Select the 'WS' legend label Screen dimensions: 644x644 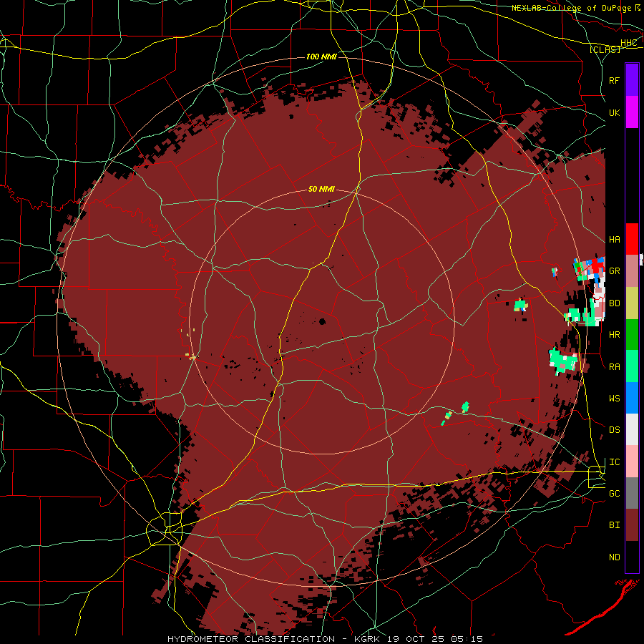click(x=614, y=399)
